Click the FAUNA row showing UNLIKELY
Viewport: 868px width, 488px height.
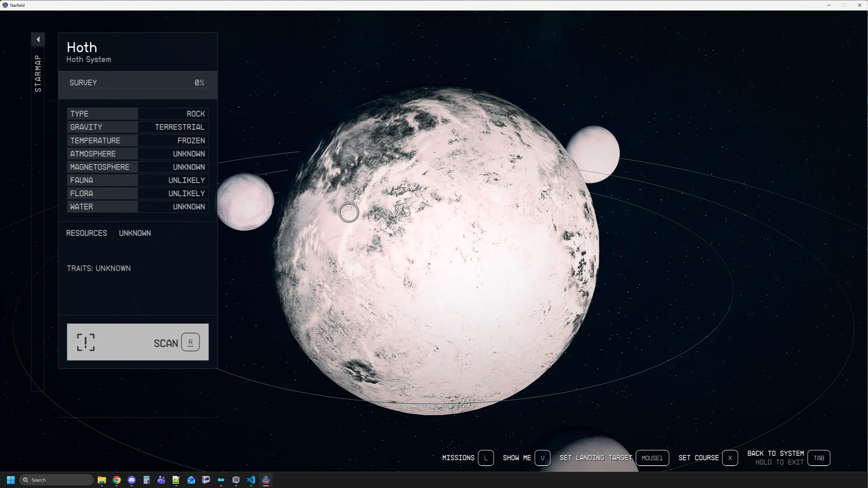[138, 180]
